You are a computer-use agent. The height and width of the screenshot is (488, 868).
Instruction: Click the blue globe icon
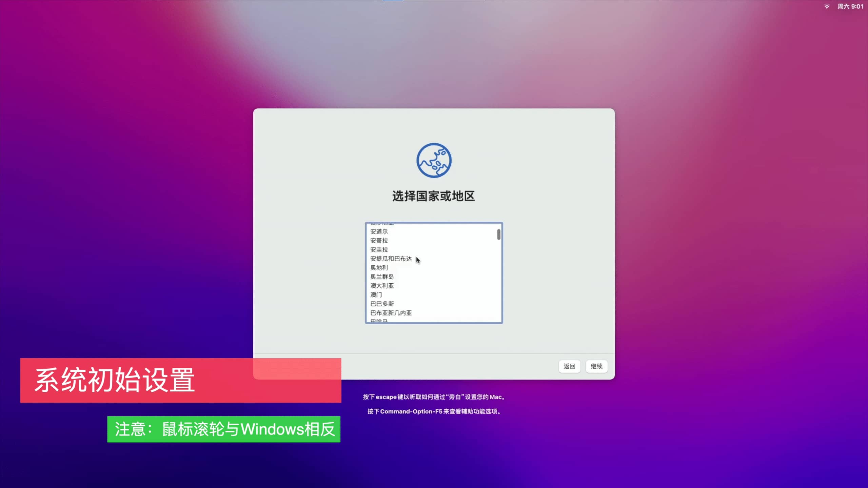(434, 160)
